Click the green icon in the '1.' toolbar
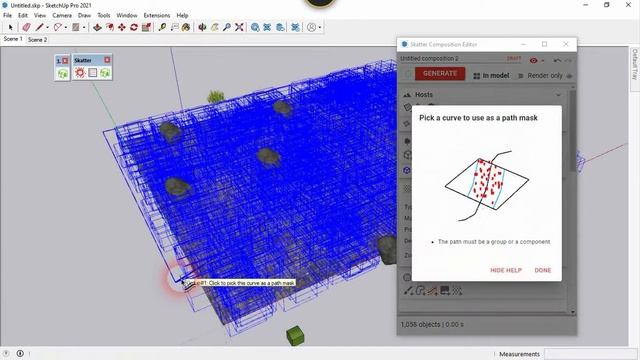Image resolution: width=640 pixels, height=360 pixels. pyautogui.click(x=62, y=73)
